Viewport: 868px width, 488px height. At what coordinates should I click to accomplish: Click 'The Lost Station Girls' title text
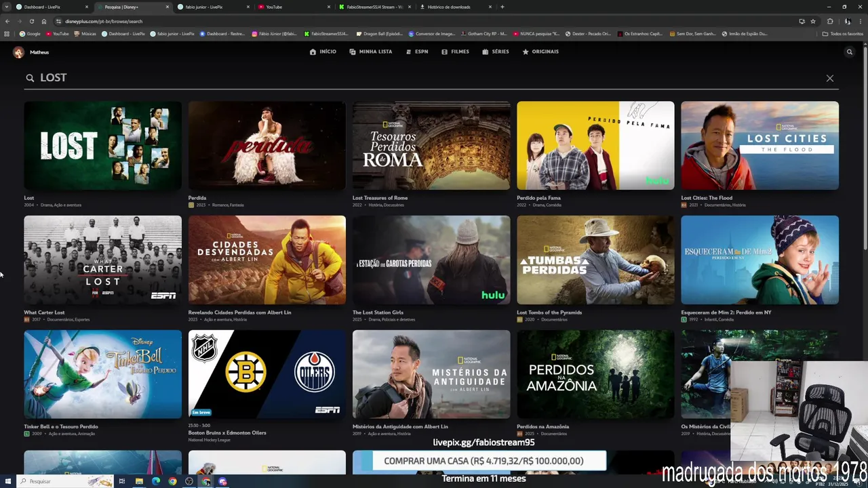pos(378,312)
